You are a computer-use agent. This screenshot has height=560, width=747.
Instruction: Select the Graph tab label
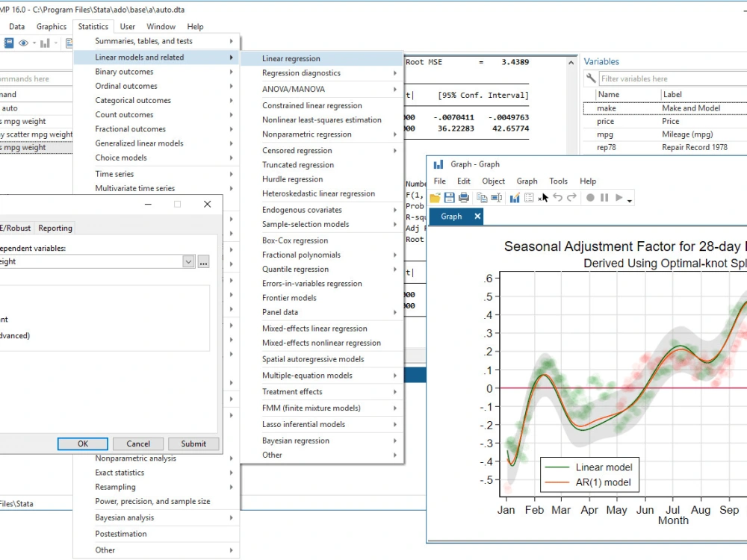pyautogui.click(x=451, y=217)
